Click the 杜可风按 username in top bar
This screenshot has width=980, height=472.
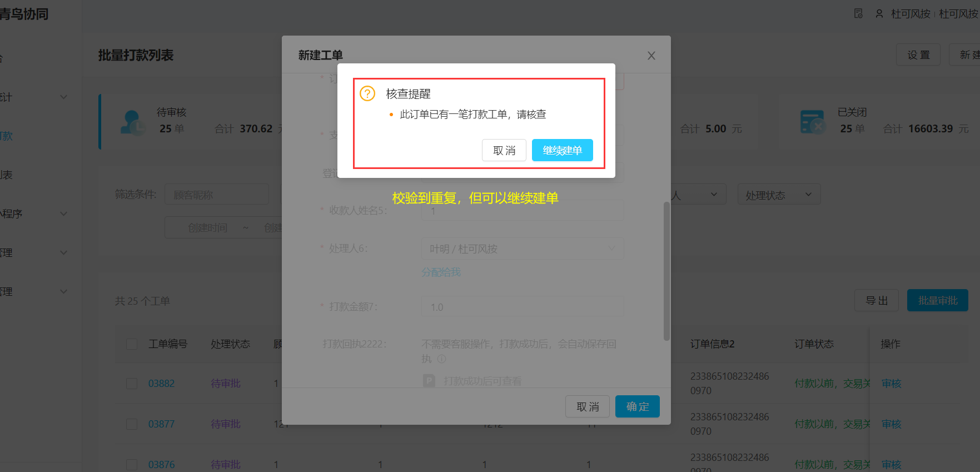pos(911,13)
